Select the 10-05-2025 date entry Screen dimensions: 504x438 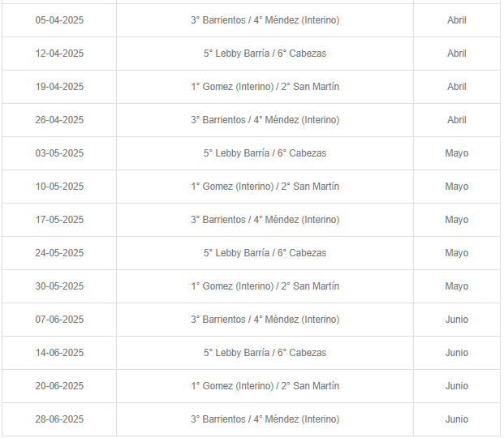59,187
